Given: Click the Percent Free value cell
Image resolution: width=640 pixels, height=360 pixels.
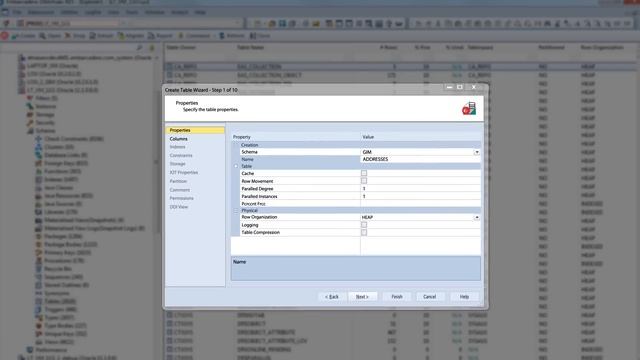Looking at the screenshot, I should click(x=420, y=204).
